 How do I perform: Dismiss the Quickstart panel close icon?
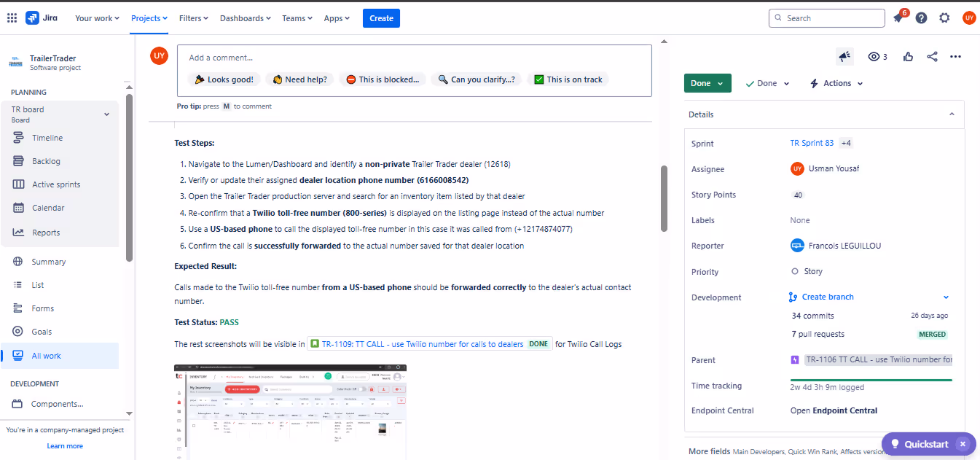(963, 444)
